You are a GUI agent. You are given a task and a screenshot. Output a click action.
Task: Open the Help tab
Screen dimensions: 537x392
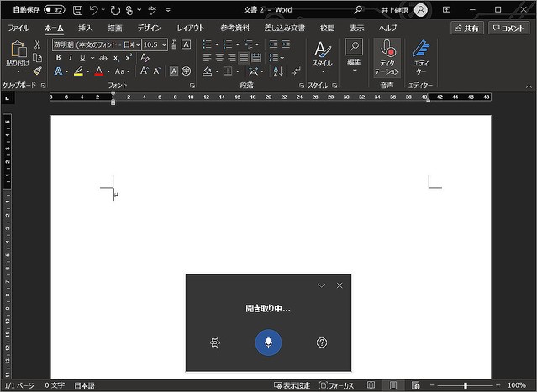click(387, 28)
